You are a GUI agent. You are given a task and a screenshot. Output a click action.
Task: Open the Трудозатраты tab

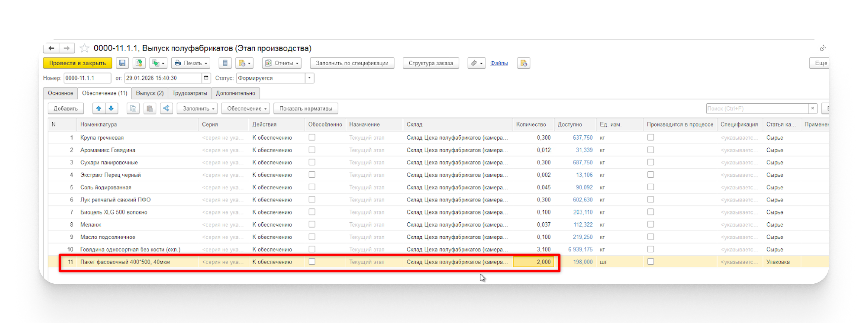[x=189, y=93]
